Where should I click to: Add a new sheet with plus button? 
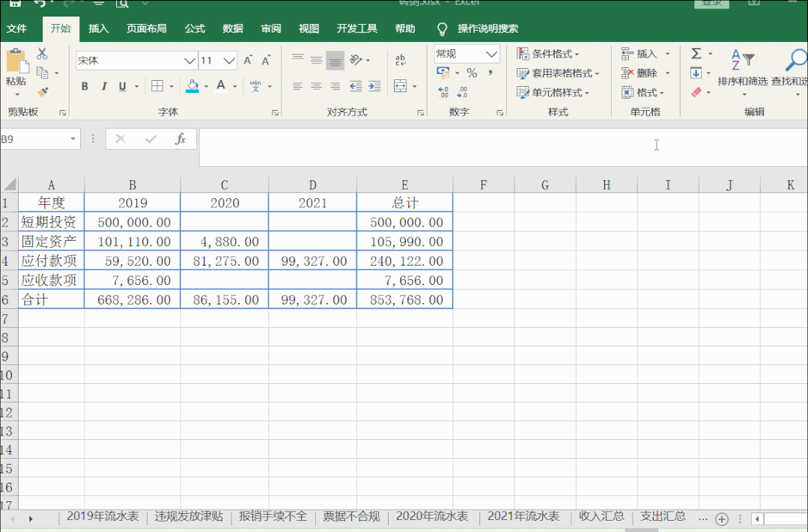(722, 519)
